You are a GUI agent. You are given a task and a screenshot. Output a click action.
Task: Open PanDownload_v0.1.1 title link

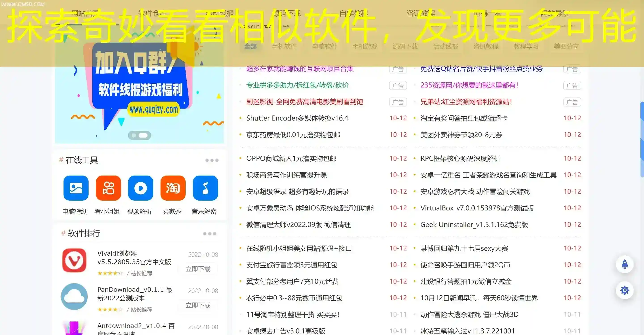click(135, 294)
